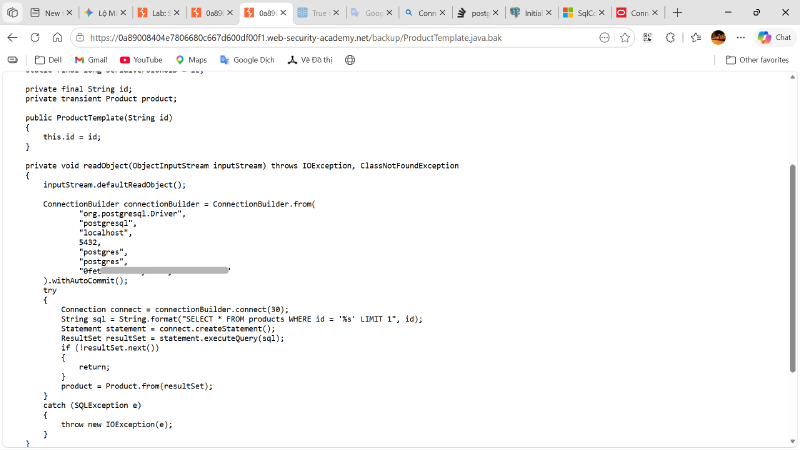The width and height of the screenshot is (800, 450).
Task: Open the Gmail bookmark
Action: pyautogui.click(x=91, y=60)
